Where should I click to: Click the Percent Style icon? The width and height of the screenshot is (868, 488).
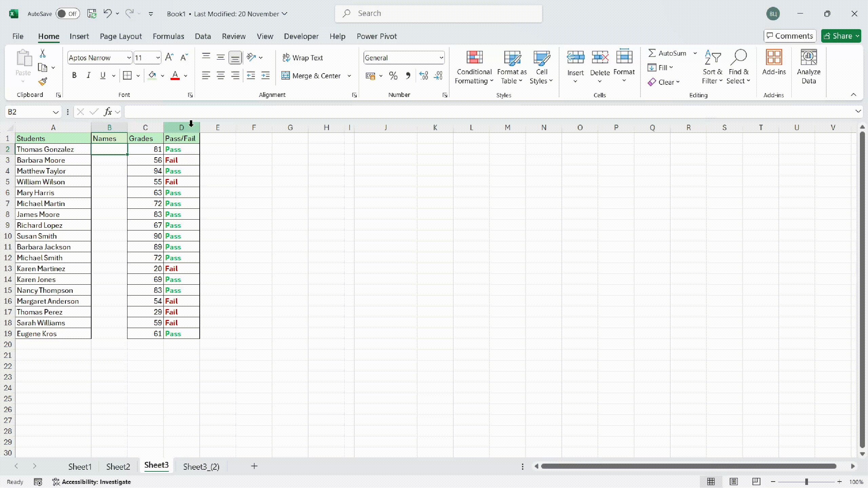pyautogui.click(x=393, y=76)
